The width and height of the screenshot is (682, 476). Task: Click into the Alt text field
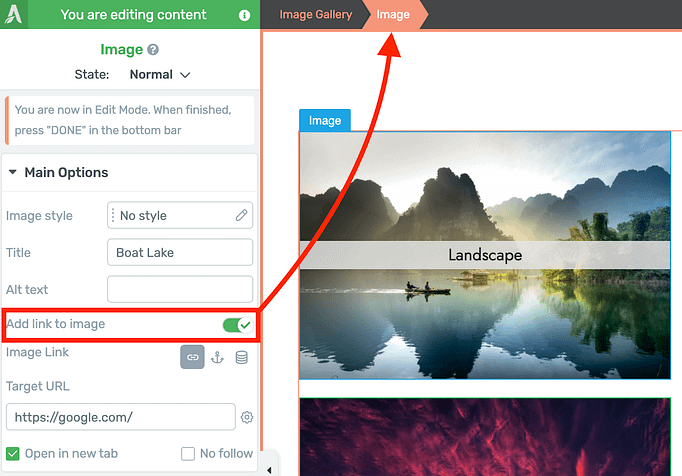pos(180,289)
